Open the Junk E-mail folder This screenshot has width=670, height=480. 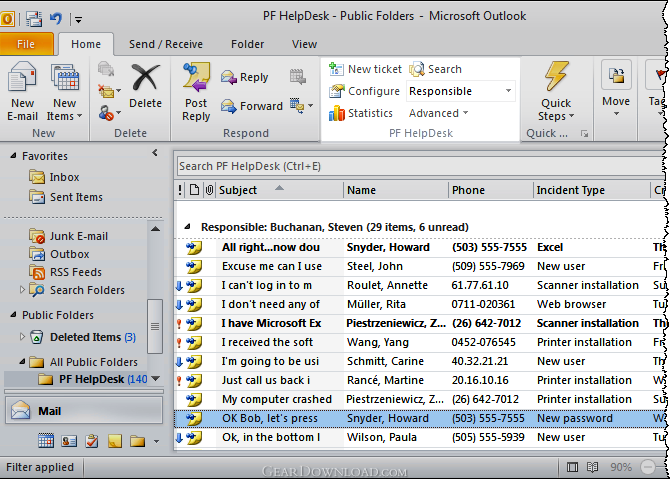pos(69,236)
